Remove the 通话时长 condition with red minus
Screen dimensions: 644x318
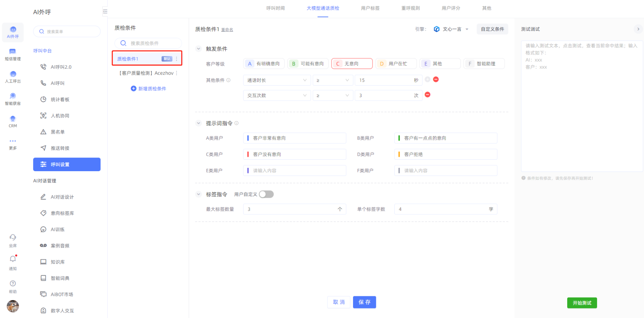(436, 79)
